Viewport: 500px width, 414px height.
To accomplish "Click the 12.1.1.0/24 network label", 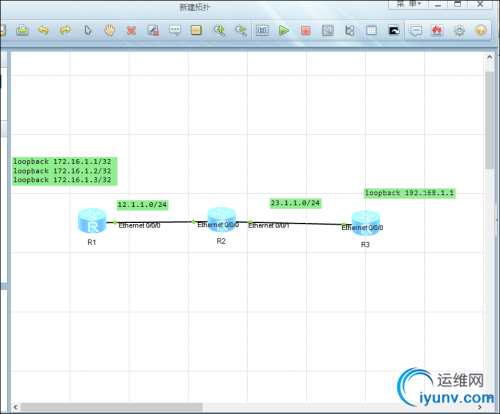I will click(142, 205).
